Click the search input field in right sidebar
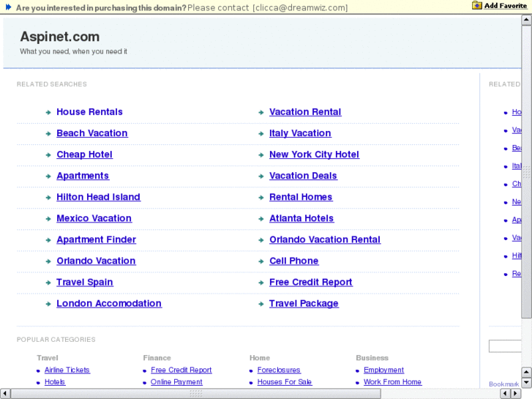532x399 pixels. [x=505, y=346]
